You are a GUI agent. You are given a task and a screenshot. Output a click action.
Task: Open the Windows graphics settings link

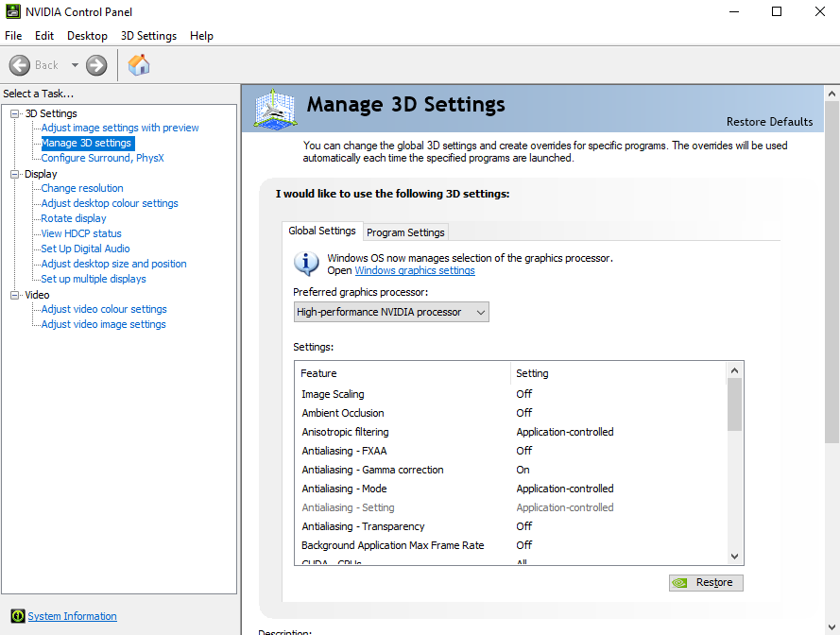(x=415, y=270)
